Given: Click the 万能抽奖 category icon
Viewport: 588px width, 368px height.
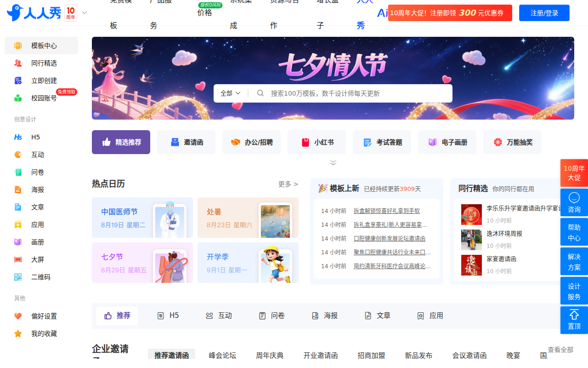Looking at the screenshot, I should pos(498,142).
